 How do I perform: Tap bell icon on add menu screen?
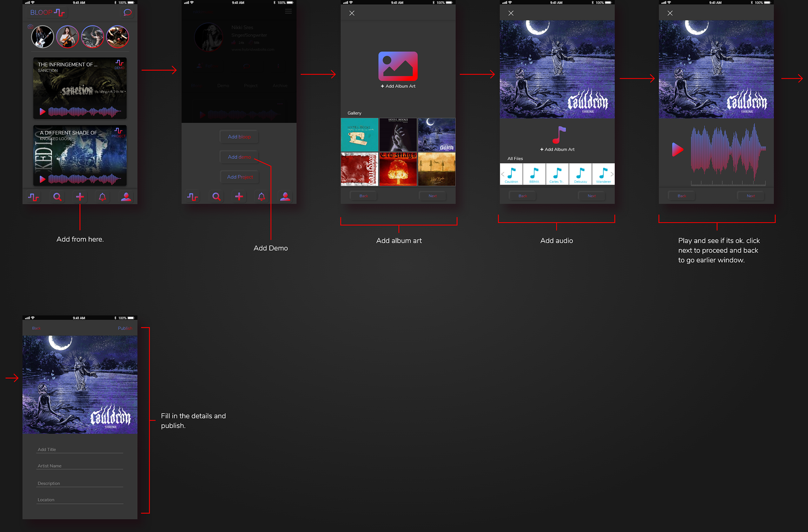261,197
